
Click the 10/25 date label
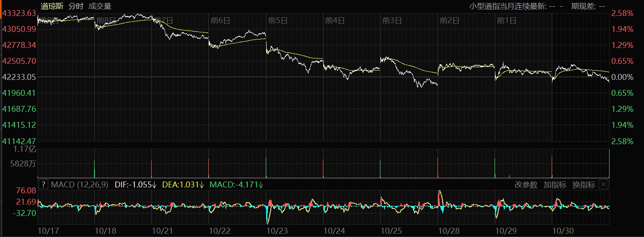click(x=391, y=231)
